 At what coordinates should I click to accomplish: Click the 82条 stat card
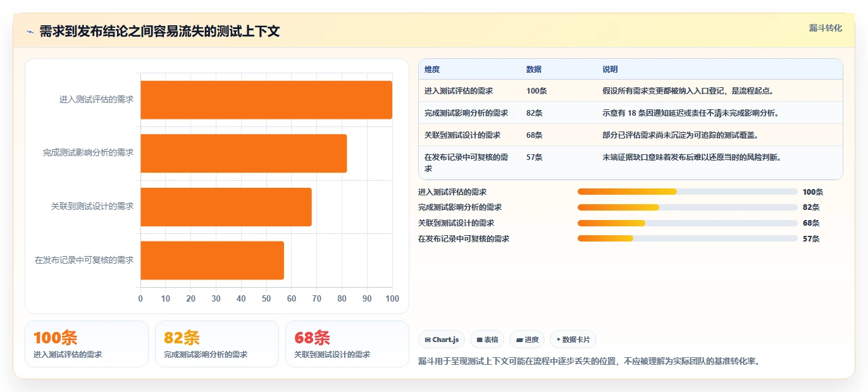point(217,344)
